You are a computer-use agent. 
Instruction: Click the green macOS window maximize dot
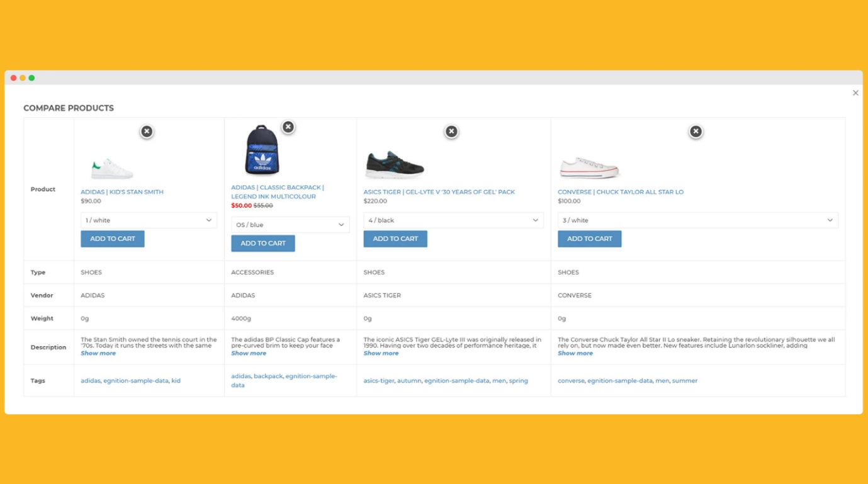click(31, 78)
